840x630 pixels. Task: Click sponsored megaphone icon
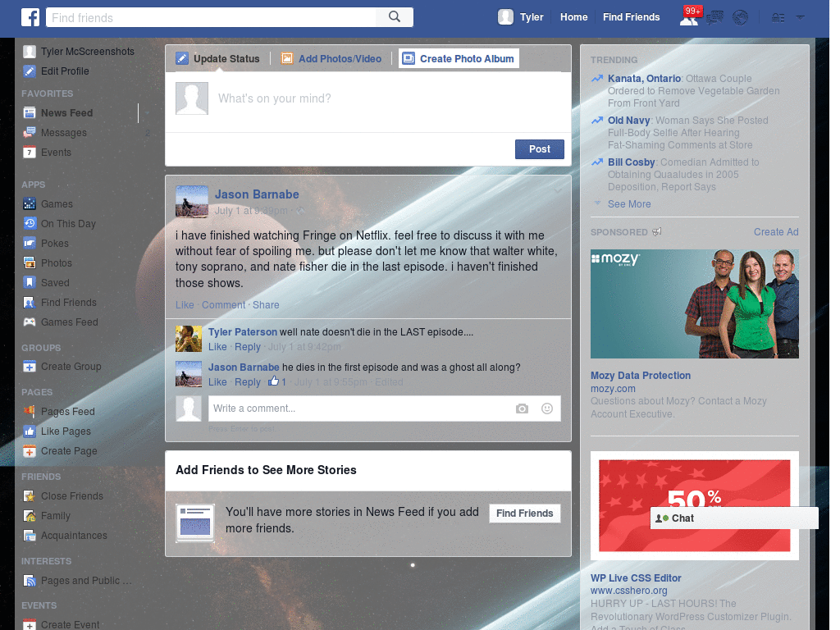pyautogui.click(x=657, y=232)
